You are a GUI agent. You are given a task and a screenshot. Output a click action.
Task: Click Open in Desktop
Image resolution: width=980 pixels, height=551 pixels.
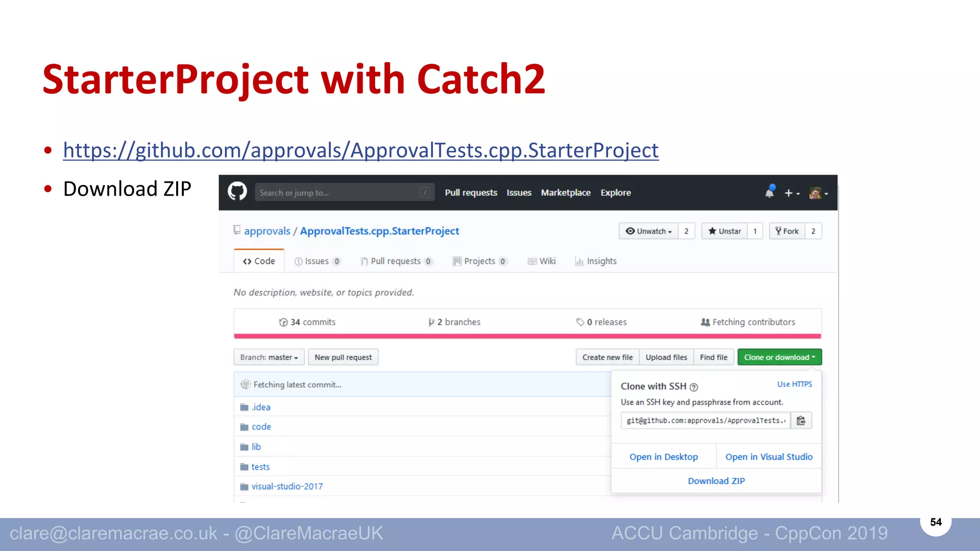click(664, 457)
